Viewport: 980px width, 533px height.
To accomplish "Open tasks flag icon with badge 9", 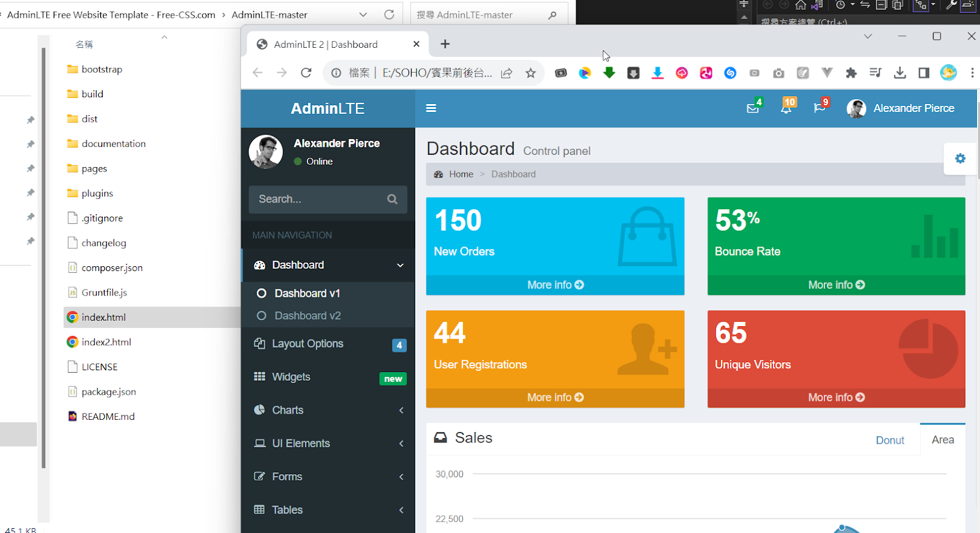I will click(x=820, y=108).
